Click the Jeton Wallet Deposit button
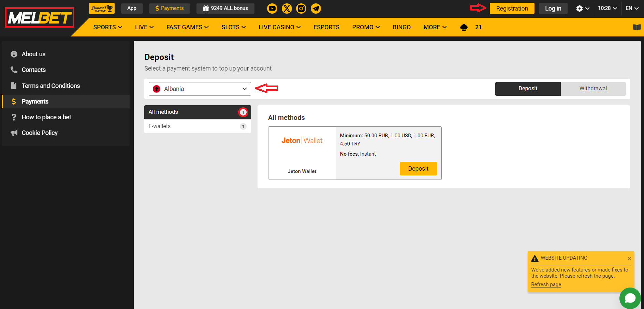Viewport: 644px width, 309px height. coord(418,169)
